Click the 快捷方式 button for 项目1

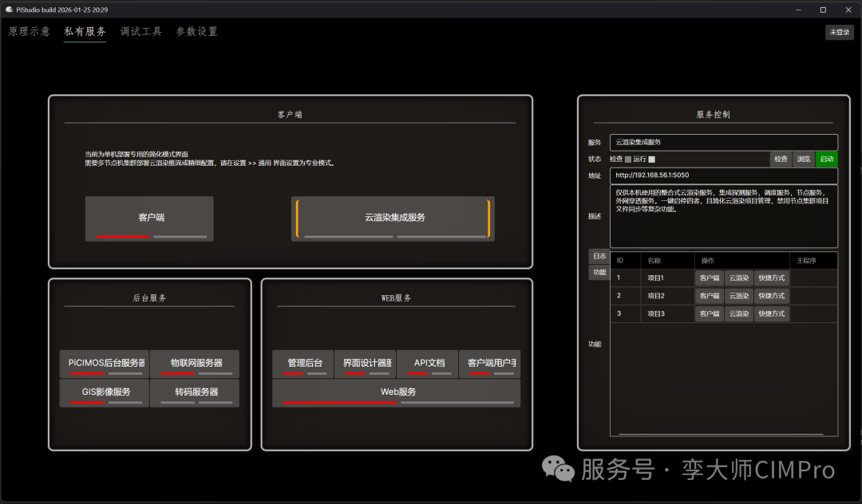pos(772,278)
